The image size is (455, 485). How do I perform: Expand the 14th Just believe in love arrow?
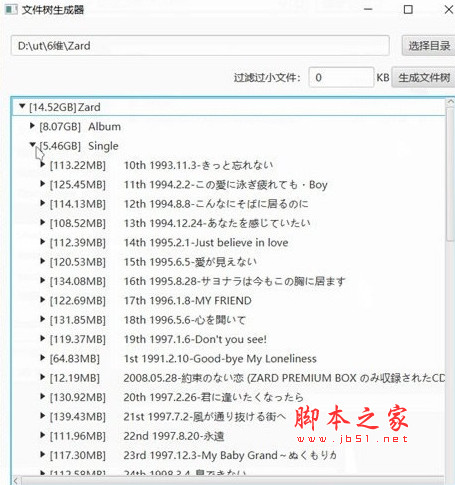(x=42, y=242)
